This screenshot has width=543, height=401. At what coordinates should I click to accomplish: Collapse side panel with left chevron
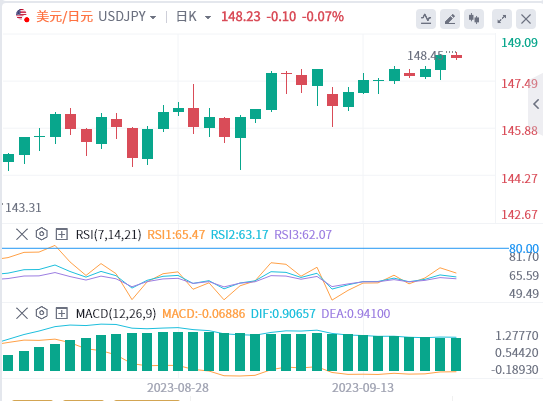coord(536,104)
